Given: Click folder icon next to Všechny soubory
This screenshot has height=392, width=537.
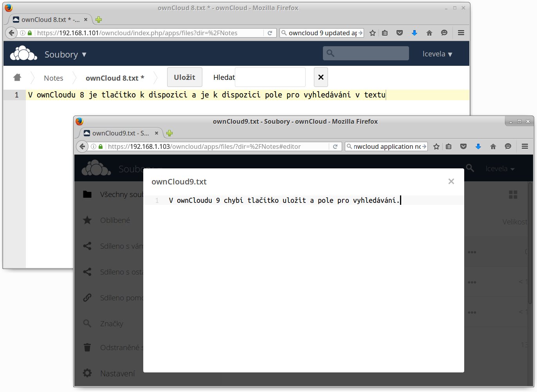Looking at the screenshot, I should click(x=87, y=194).
